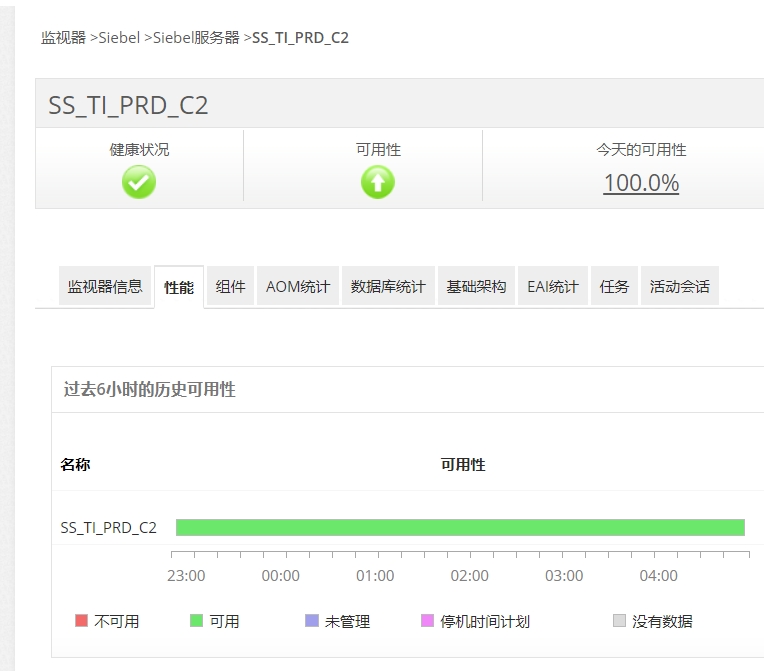Click the 过去6小时的历史可用性 panel title
This screenshot has height=671, width=764.
(150, 389)
